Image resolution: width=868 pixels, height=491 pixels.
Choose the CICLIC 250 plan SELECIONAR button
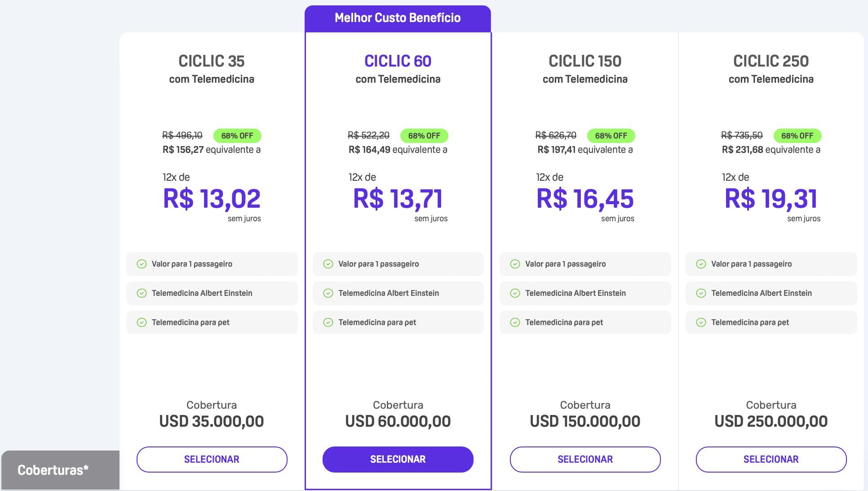(x=771, y=459)
